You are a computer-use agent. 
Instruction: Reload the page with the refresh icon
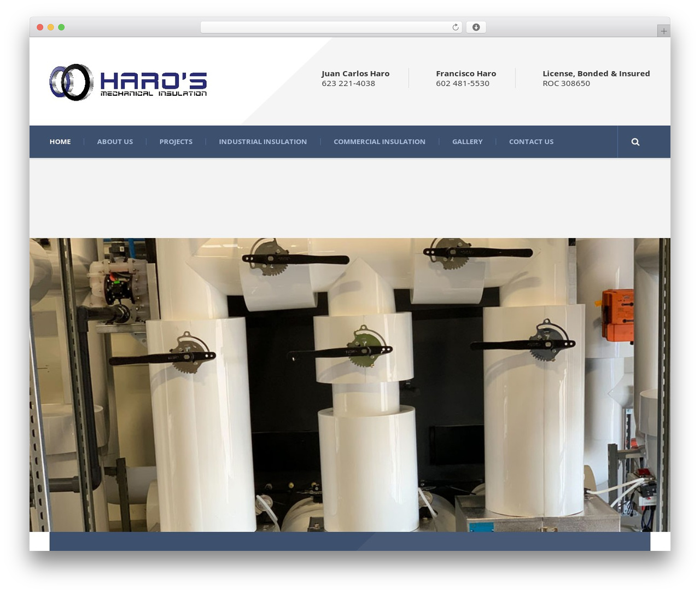[x=456, y=27]
